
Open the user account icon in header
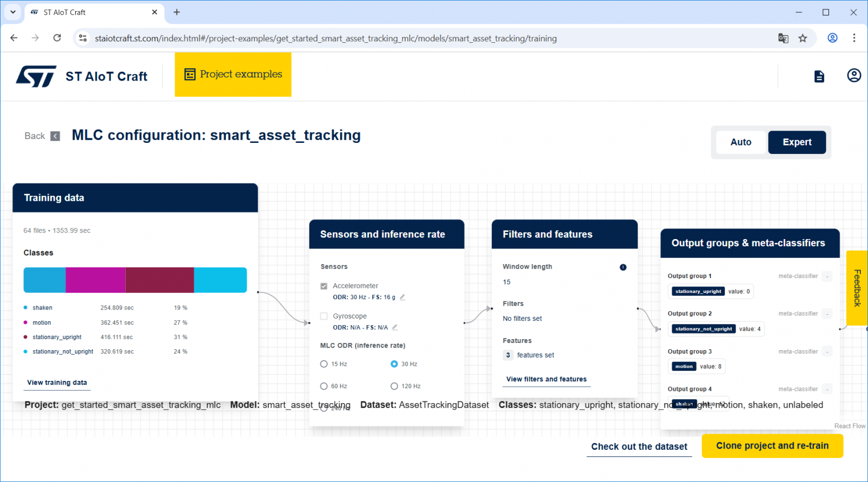[x=854, y=76]
